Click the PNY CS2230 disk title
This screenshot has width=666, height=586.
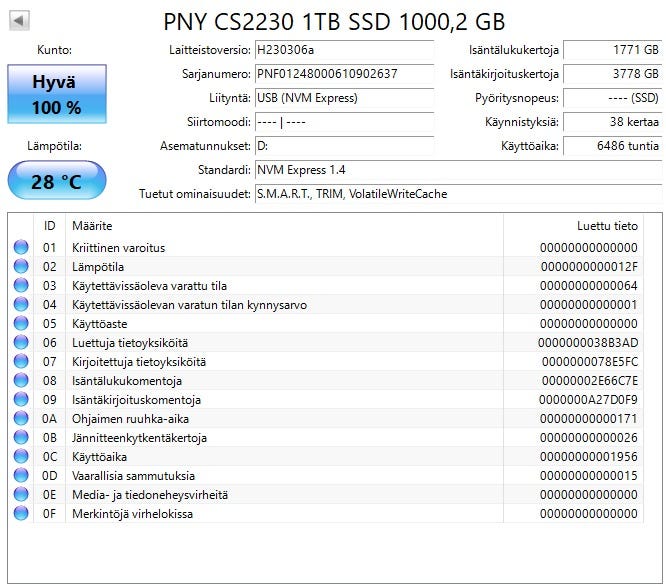[333, 21]
